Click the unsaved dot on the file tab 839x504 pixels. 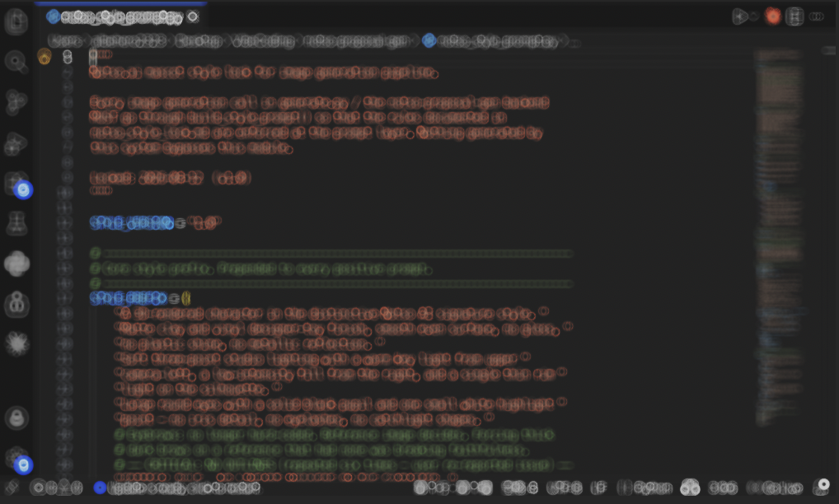[x=193, y=17]
